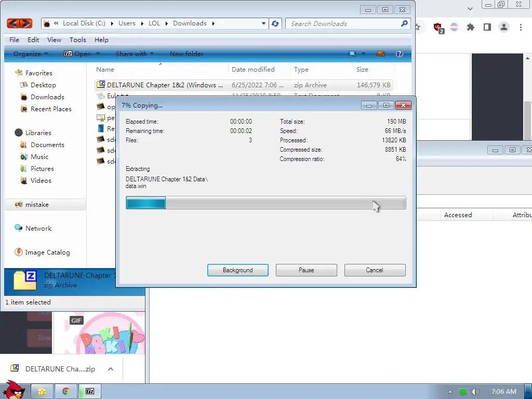Sort by the Name column header
The height and width of the screenshot is (399, 532).
[x=160, y=69]
